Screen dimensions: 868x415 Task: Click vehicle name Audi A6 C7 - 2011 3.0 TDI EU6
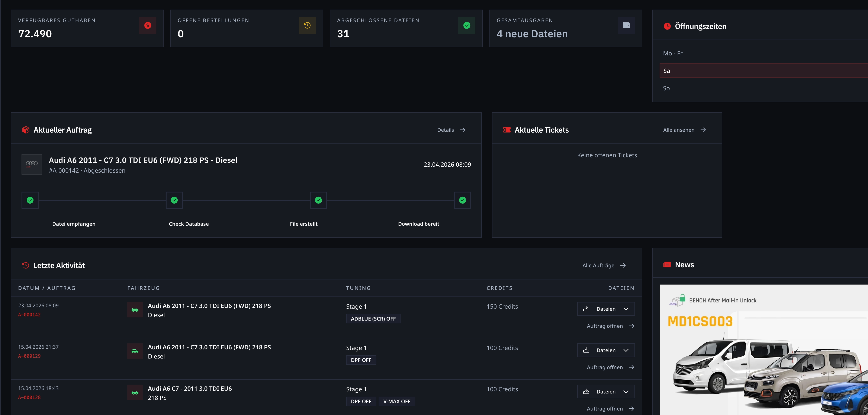[190, 388]
